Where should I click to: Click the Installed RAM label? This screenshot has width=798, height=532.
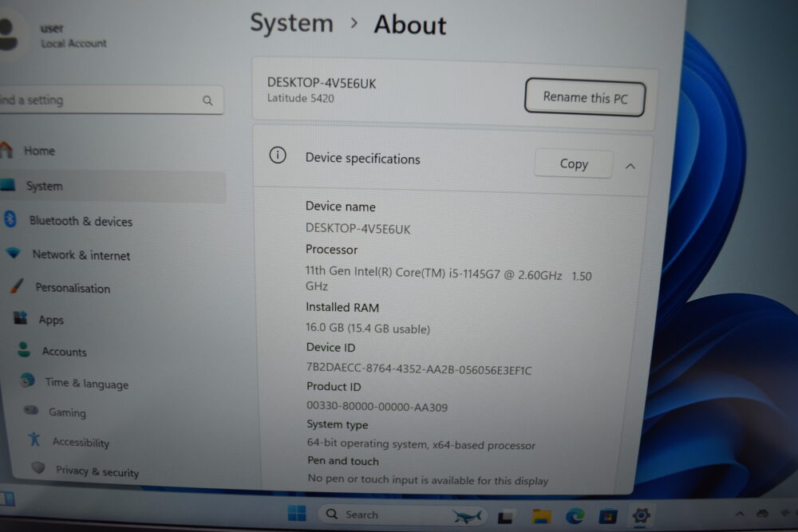click(342, 307)
